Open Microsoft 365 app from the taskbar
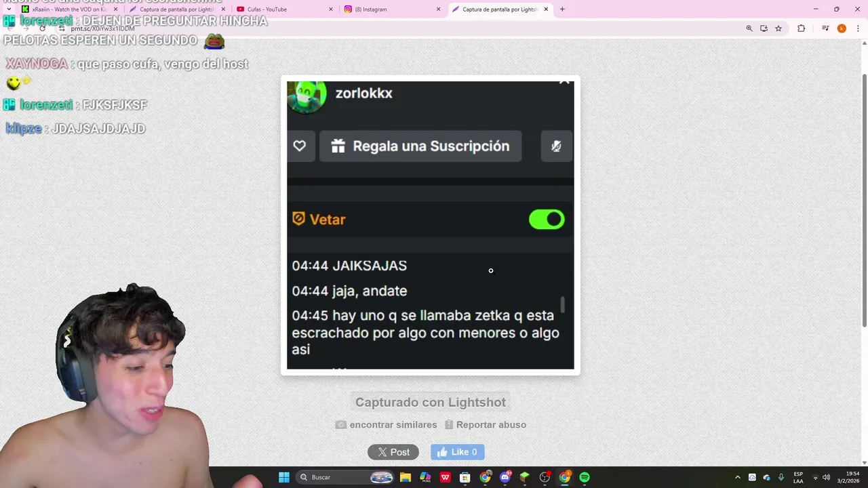868x488 pixels. pos(425,477)
